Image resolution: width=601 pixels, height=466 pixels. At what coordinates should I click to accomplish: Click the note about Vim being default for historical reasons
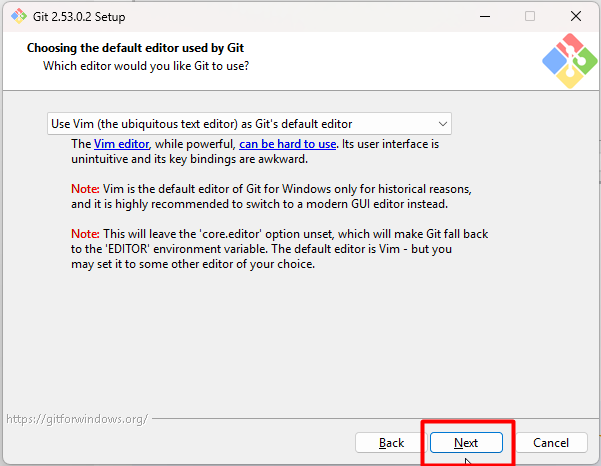click(271, 196)
